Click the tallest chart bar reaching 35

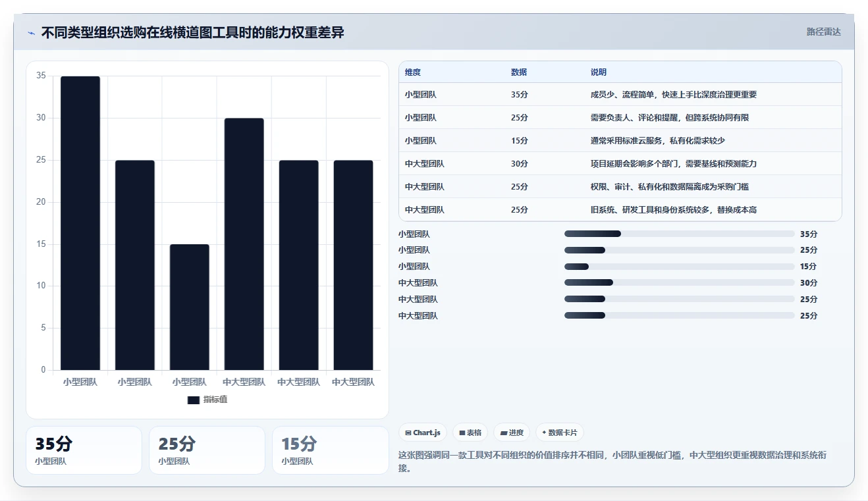click(80, 223)
